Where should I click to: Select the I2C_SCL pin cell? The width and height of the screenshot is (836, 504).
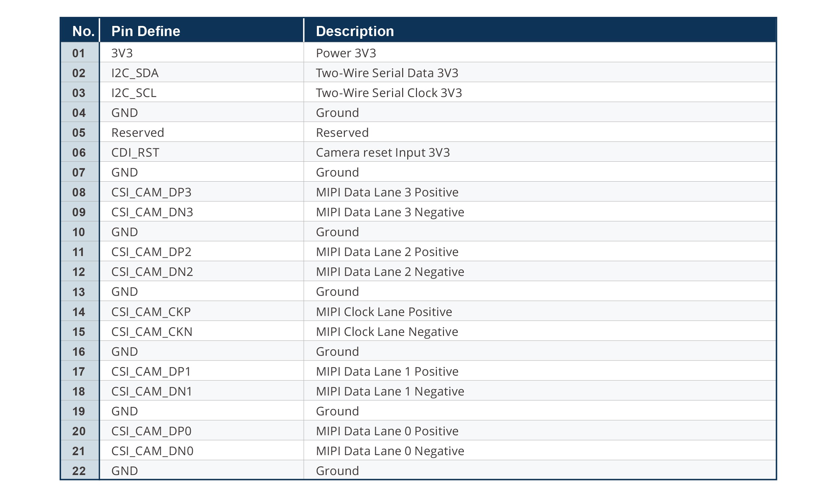tap(134, 93)
